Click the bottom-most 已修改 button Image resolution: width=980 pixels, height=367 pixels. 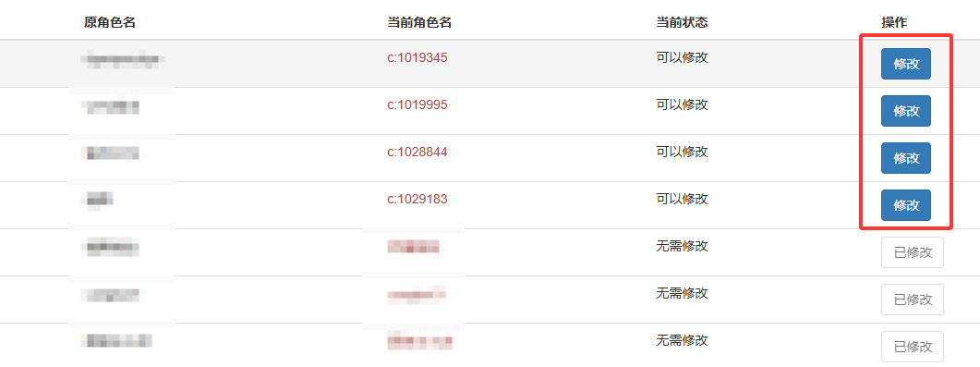coord(913,347)
